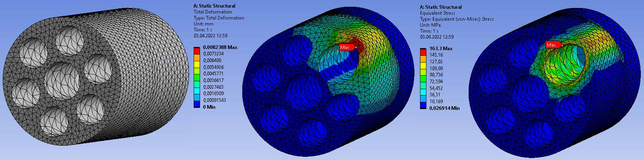Click the '0,00091543' legend value
Screen dimensions: 644x160
214,100
